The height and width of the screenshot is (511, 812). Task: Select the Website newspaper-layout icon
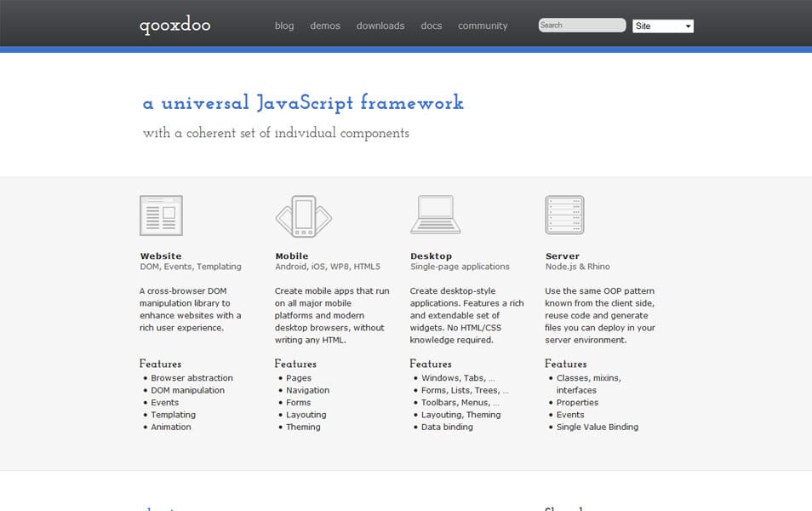(x=161, y=215)
